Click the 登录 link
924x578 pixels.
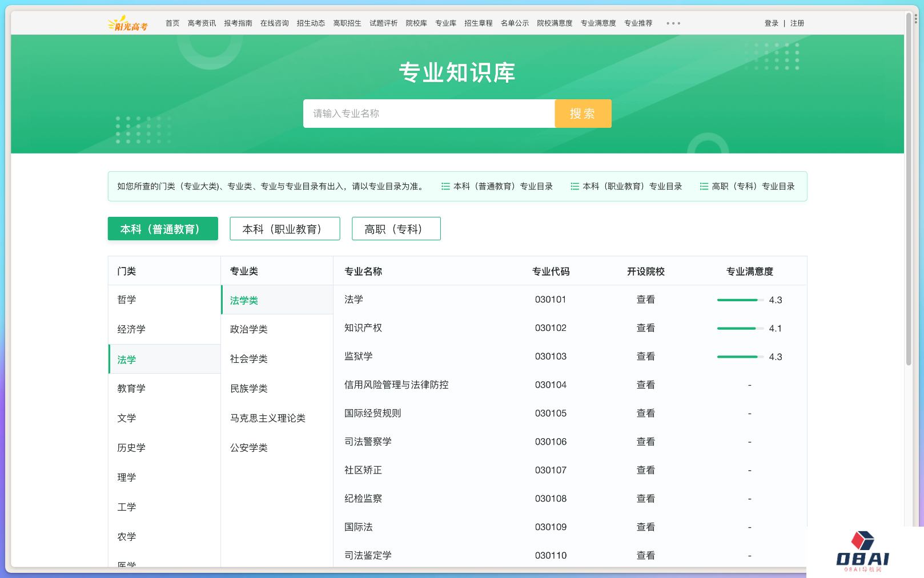tap(772, 23)
